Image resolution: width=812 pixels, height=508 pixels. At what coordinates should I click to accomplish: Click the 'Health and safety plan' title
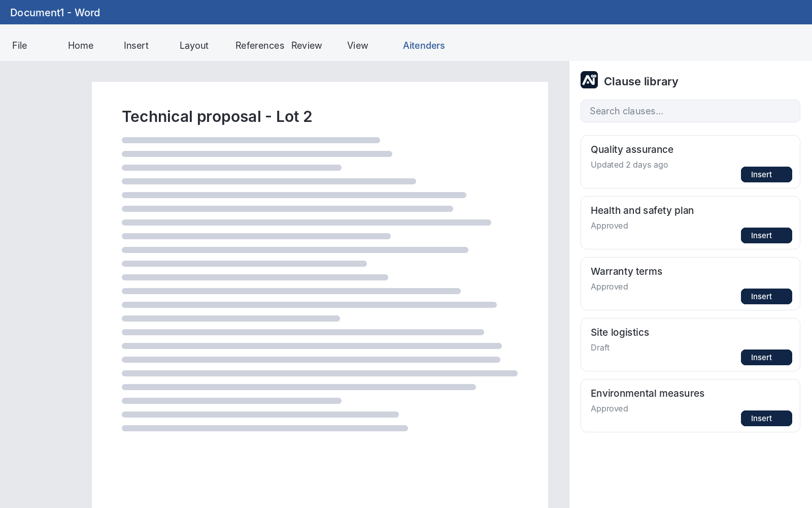click(x=642, y=210)
